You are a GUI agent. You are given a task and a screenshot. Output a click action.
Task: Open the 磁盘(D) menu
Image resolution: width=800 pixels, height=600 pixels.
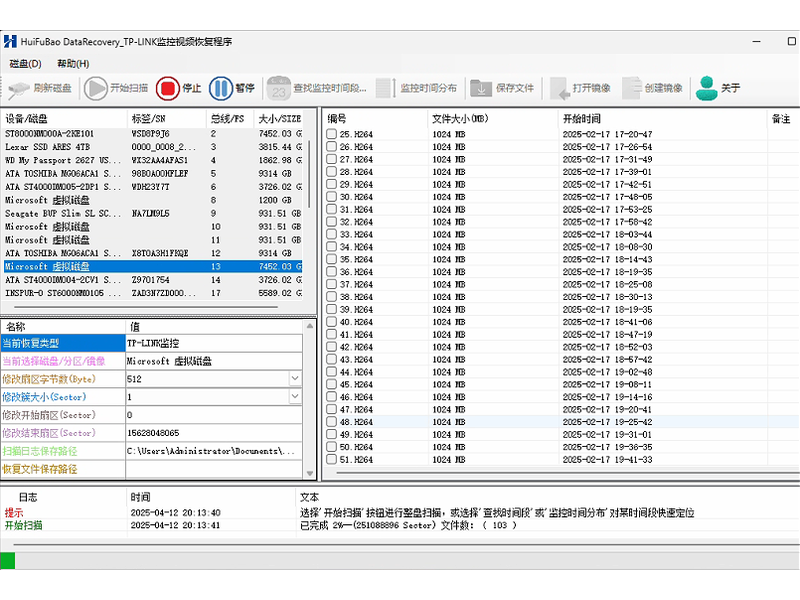click(x=26, y=64)
